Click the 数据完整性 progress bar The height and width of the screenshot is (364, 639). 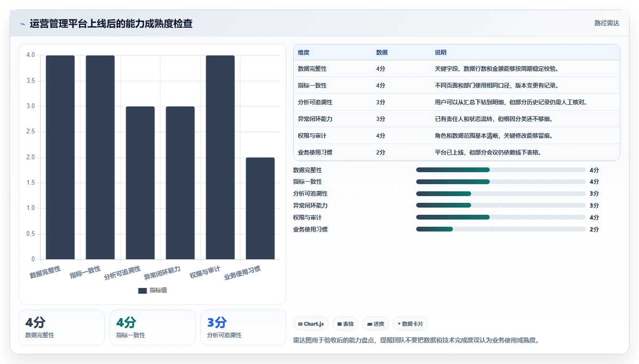pyautogui.click(x=501, y=170)
